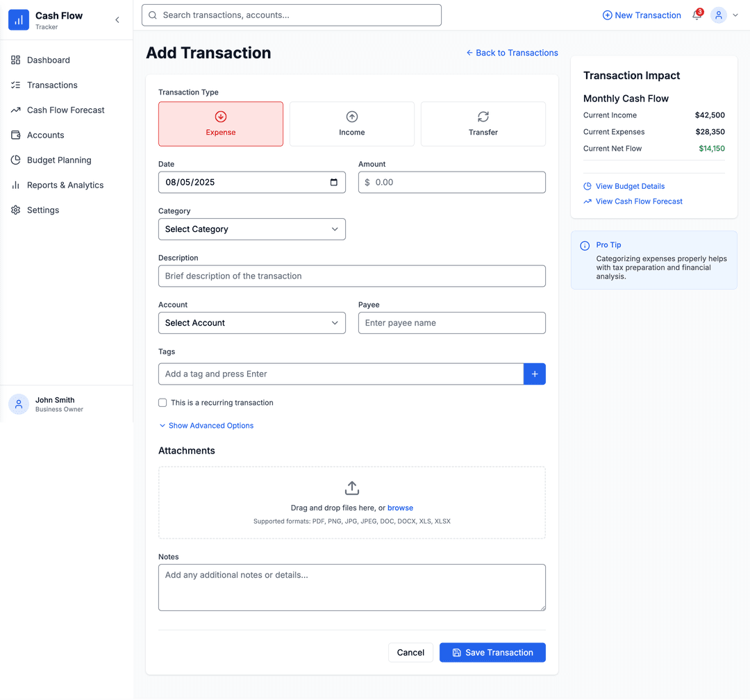Click the blue plus add-tag button
This screenshot has width=750, height=700.
[x=534, y=374]
